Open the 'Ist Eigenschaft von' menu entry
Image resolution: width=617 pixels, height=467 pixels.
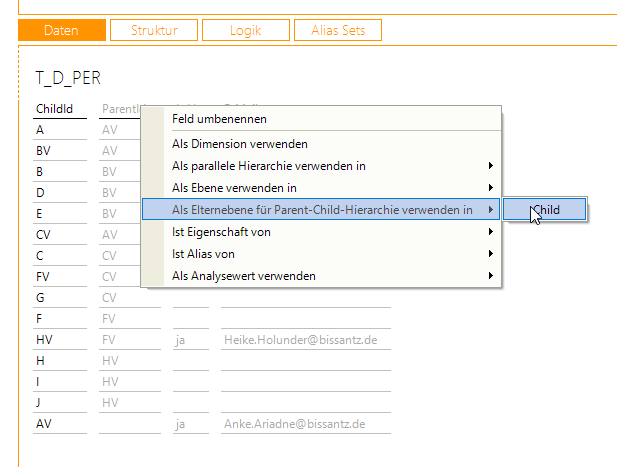coord(221,232)
